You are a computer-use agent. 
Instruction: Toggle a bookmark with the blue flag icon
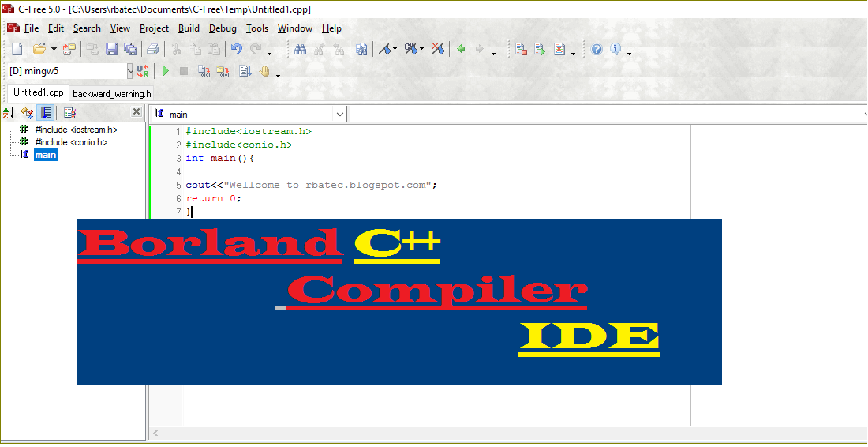(385, 49)
